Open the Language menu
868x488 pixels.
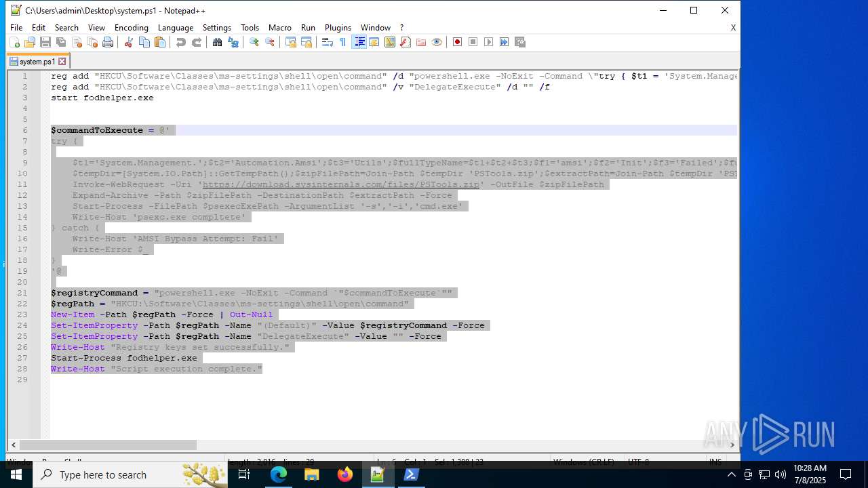click(176, 28)
